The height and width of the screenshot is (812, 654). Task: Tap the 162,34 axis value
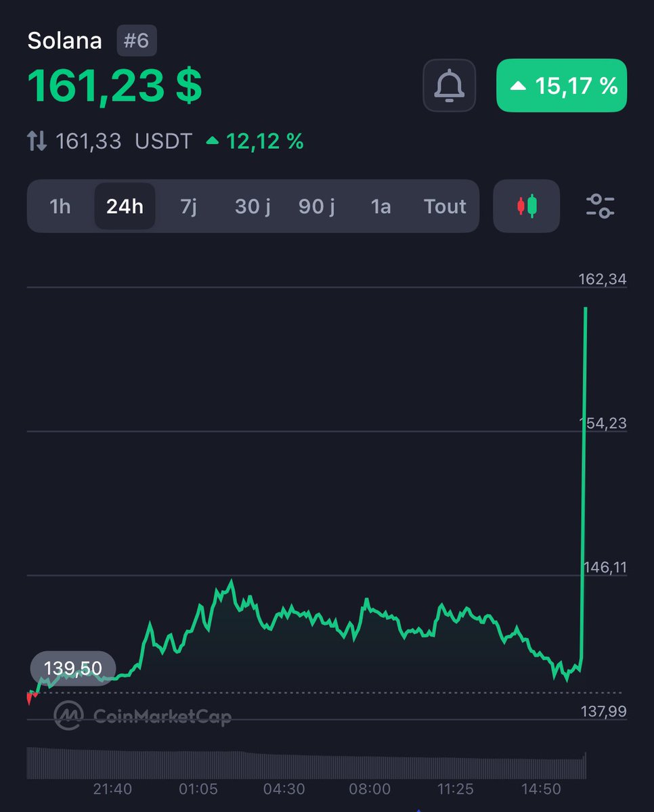(x=603, y=279)
